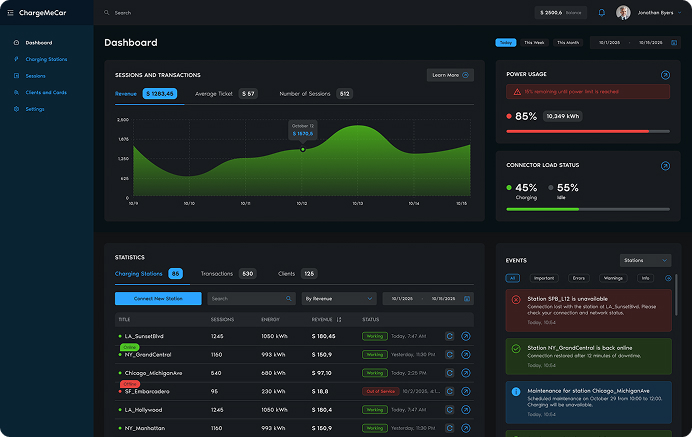This screenshot has width=692, height=437.
Task: Open Connector Load Status arrow icon
Action: [x=666, y=165]
